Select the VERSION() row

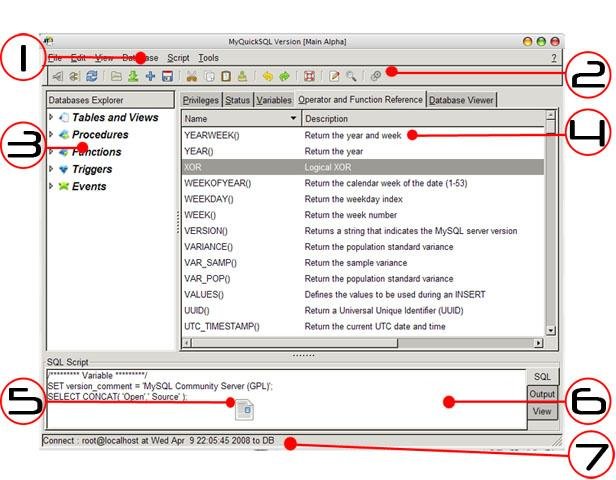tap(363, 231)
